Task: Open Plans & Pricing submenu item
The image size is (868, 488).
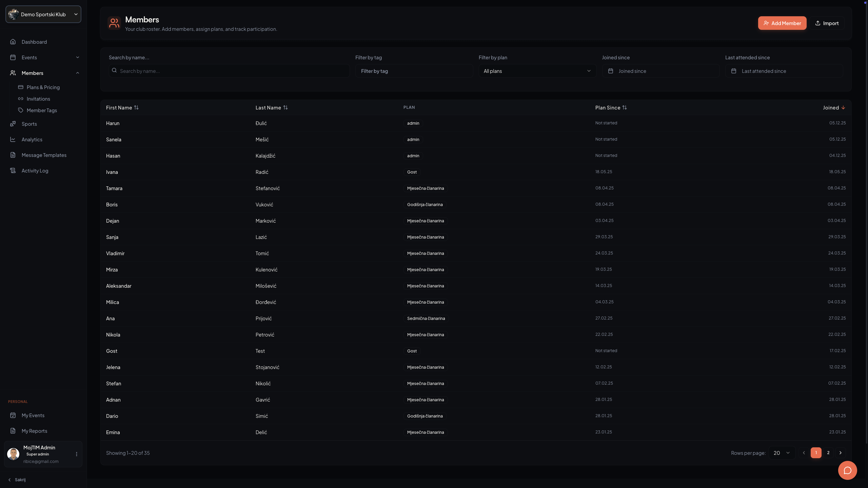Action: [43, 87]
